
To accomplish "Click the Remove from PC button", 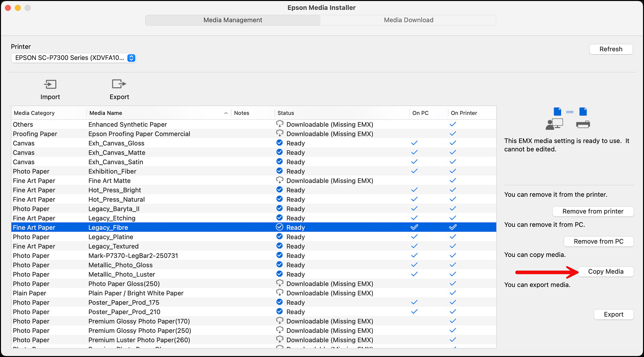I will (599, 242).
